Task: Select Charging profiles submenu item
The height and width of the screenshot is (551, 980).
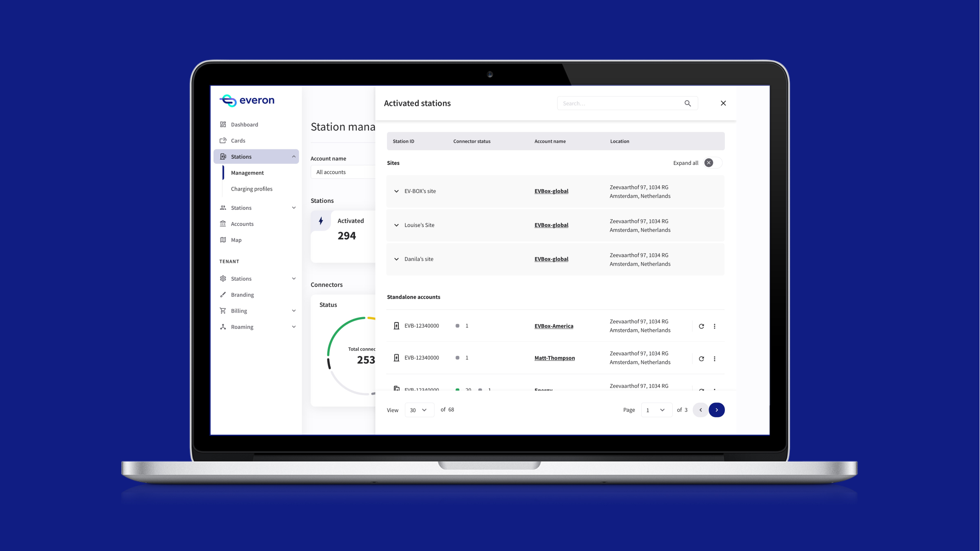Action: 251,189
